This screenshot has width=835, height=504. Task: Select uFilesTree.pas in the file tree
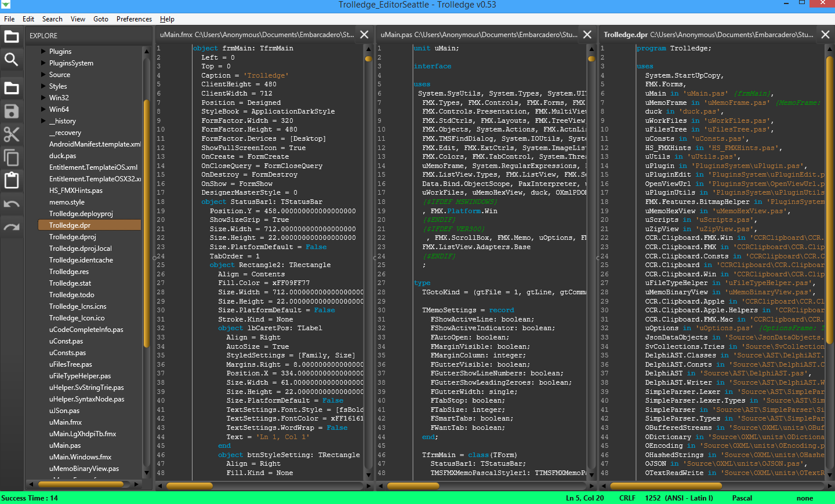tap(70, 364)
